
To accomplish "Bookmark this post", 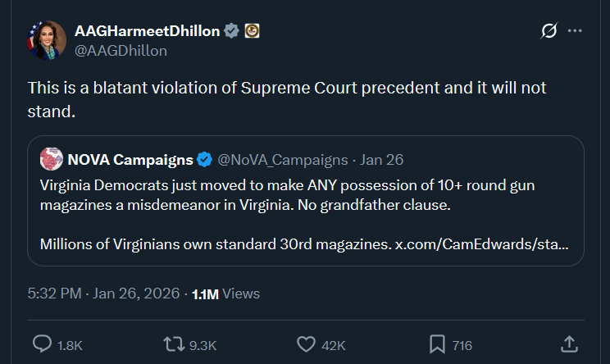I will pos(438,344).
